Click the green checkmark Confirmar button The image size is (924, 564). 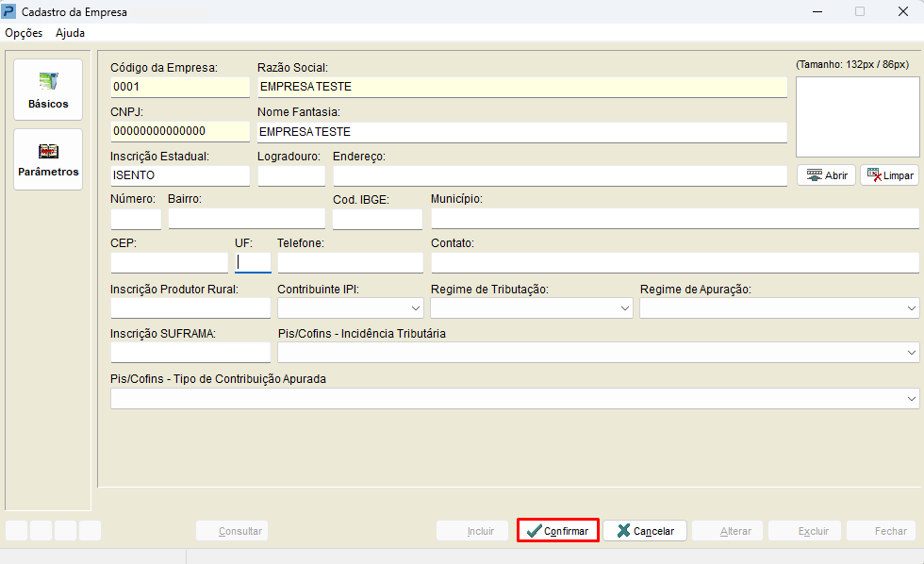(x=557, y=531)
